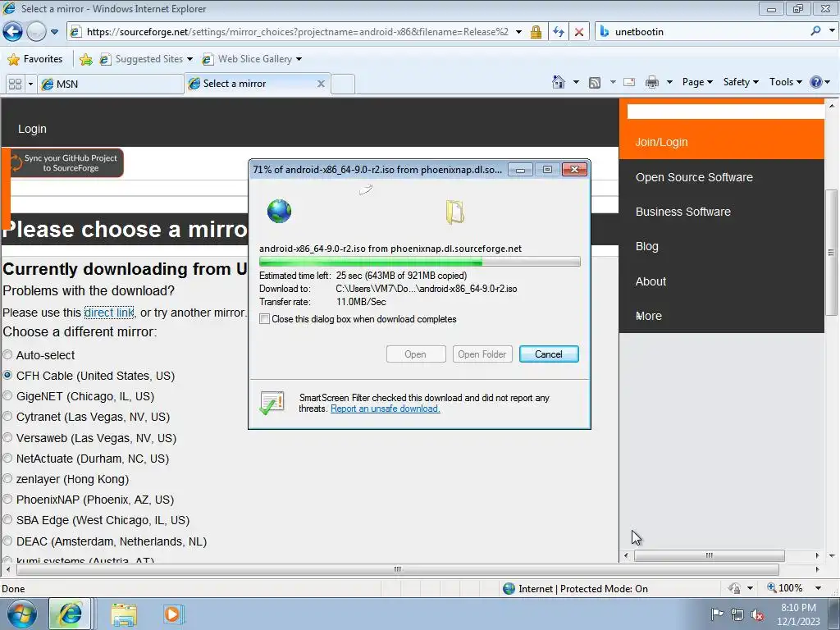Click Report an unsafe download link

[386, 409]
